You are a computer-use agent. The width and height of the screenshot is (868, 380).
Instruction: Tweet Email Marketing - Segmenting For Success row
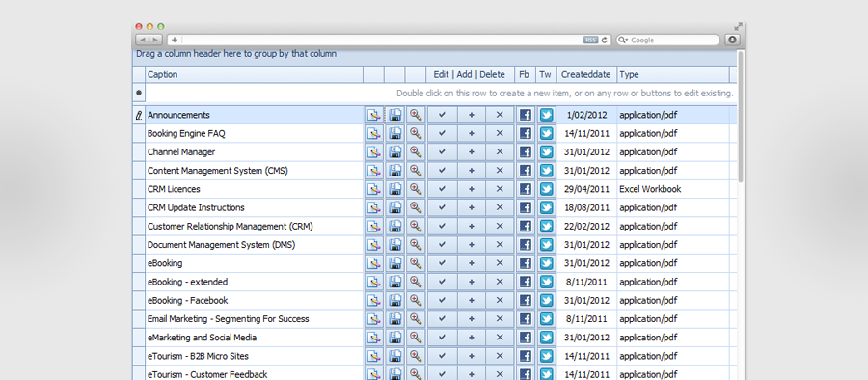547,319
